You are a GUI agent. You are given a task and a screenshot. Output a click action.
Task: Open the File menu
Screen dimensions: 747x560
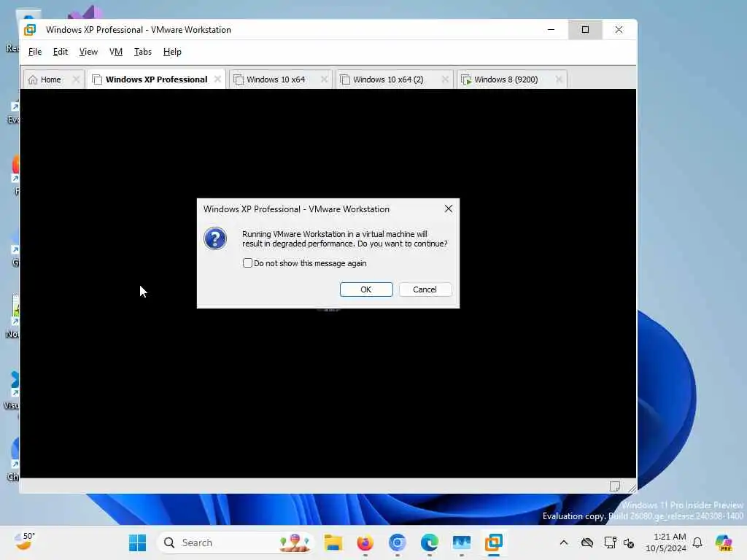[x=35, y=52]
